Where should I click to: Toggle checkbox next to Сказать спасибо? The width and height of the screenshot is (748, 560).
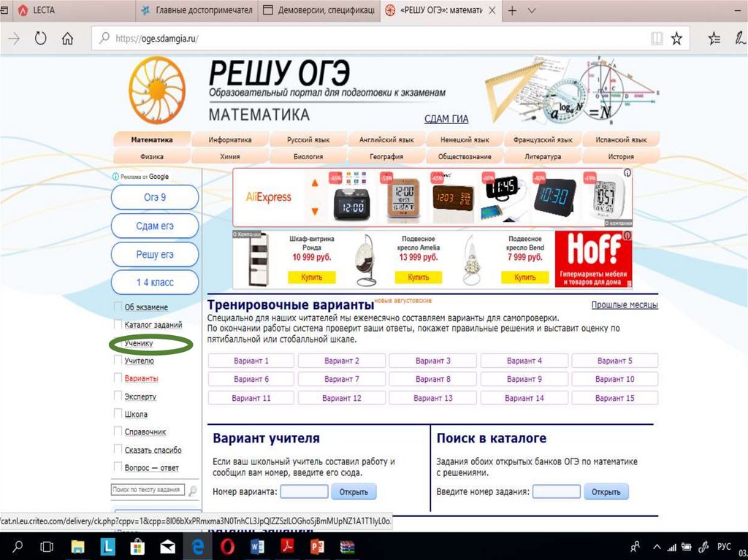pyautogui.click(x=118, y=449)
